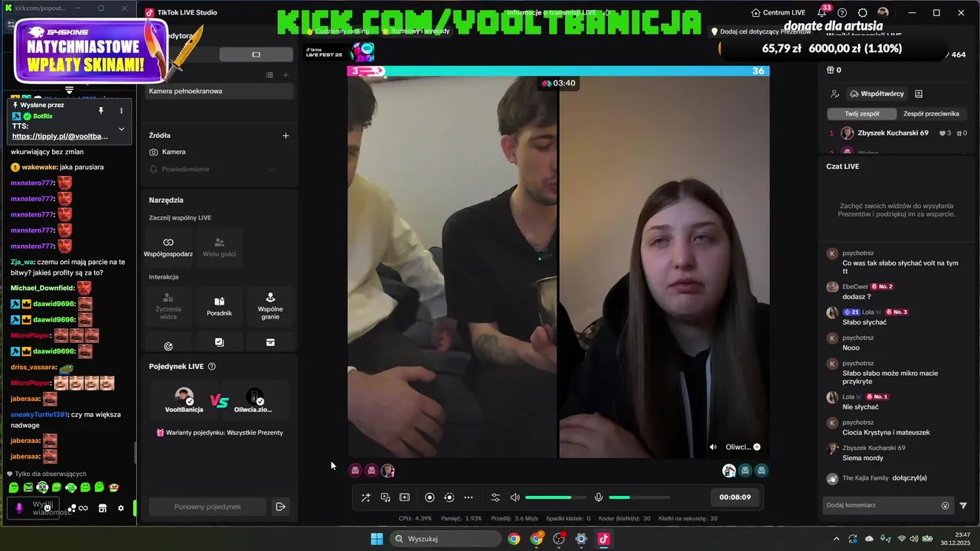Start Współgospodarz co-host

(168, 246)
